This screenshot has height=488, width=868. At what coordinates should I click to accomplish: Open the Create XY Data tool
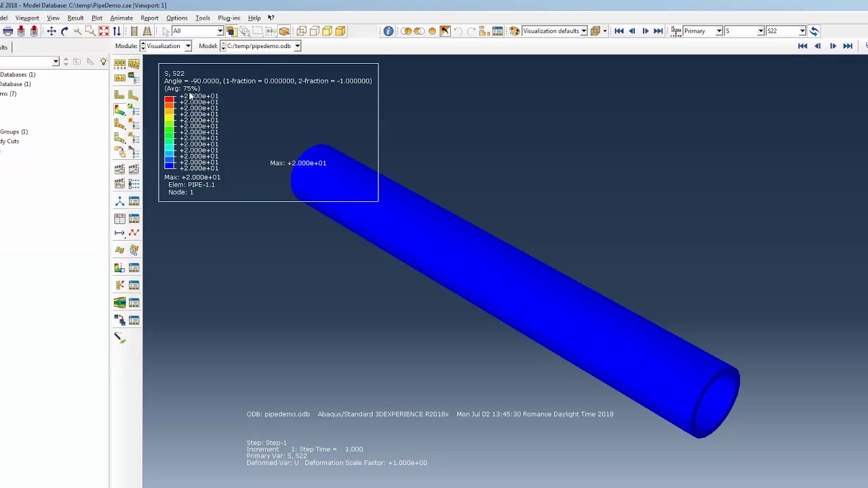pos(119,218)
